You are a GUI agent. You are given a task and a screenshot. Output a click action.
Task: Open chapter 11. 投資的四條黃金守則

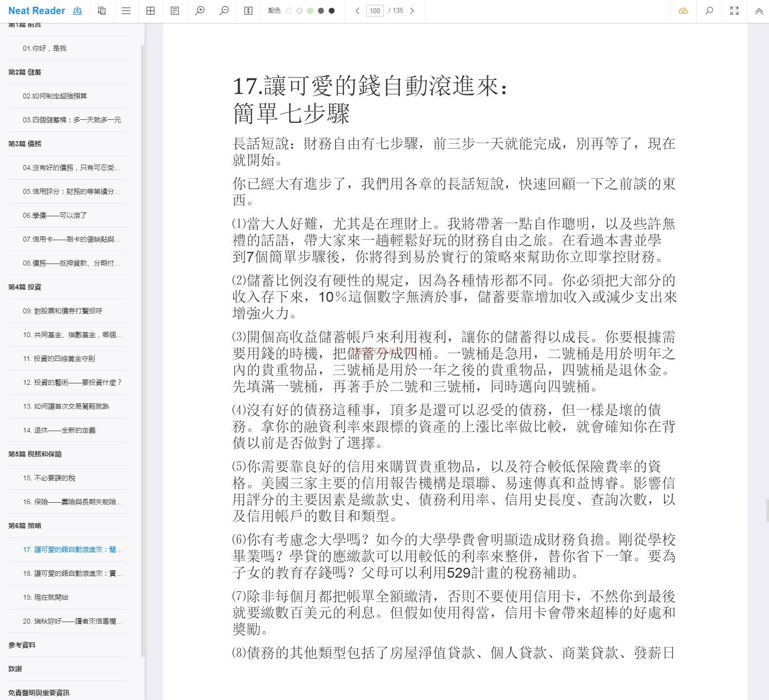pos(67,359)
